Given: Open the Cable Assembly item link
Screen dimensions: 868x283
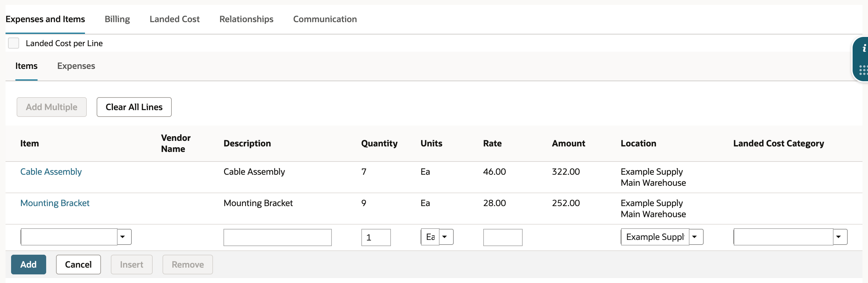Looking at the screenshot, I should (x=51, y=172).
